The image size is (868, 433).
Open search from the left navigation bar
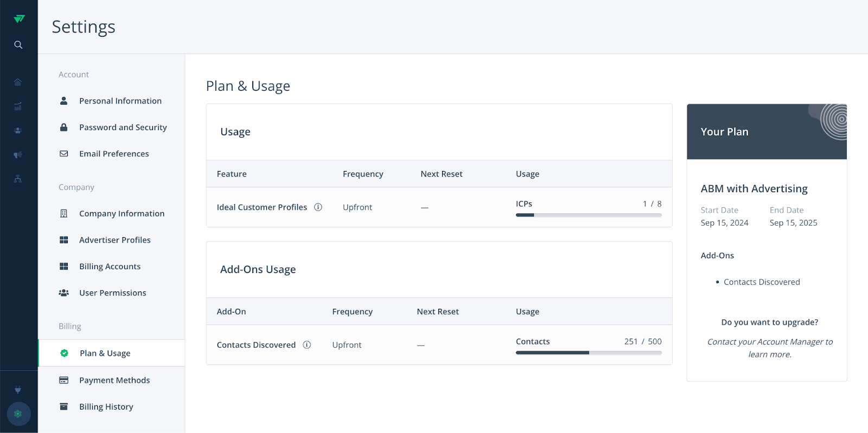click(x=18, y=44)
